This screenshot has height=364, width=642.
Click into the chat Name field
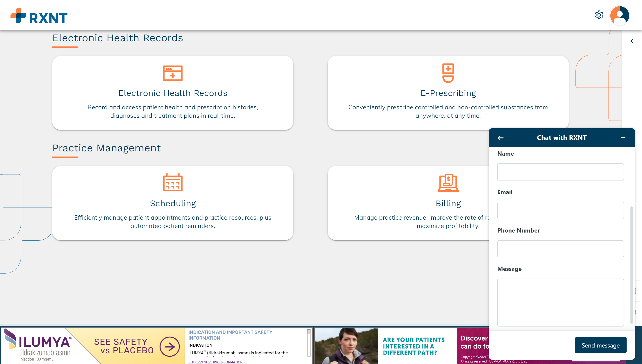560,172
